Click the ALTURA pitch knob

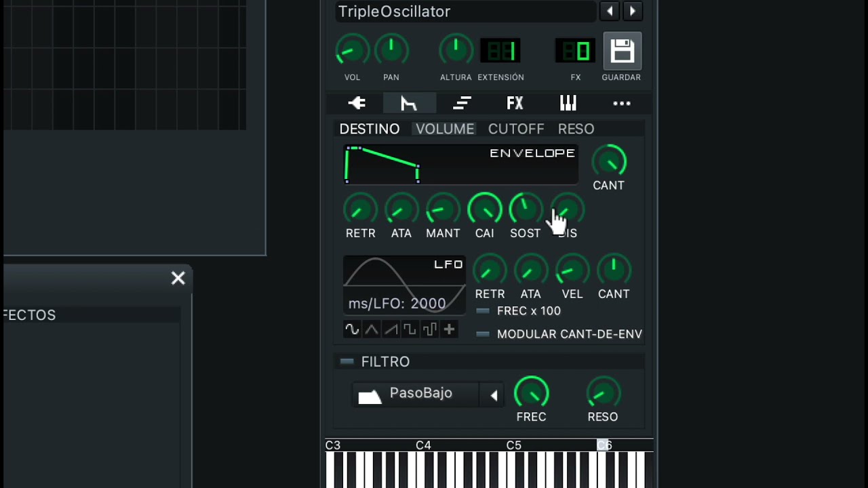[456, 51]
